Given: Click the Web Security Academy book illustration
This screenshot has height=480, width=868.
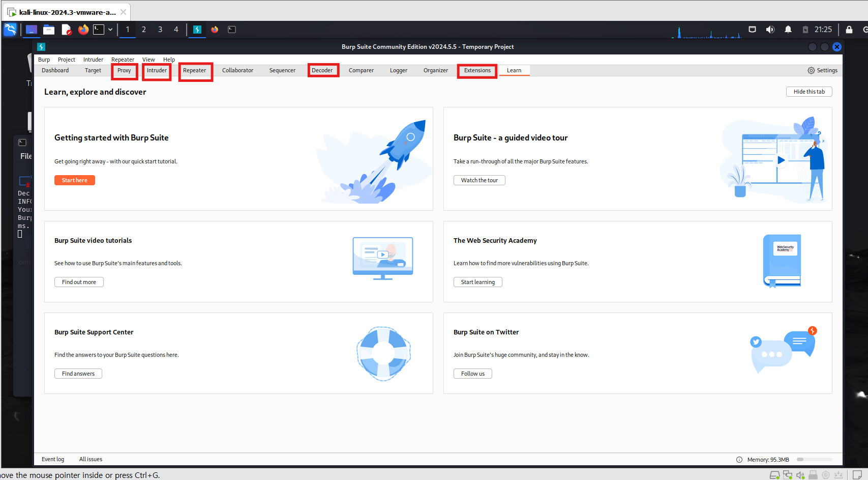Looking at the screenshot, I should click(782, 261).
